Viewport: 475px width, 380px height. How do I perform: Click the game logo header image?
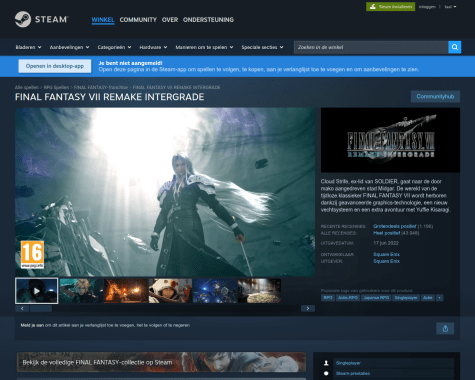(x=390, y=140)
